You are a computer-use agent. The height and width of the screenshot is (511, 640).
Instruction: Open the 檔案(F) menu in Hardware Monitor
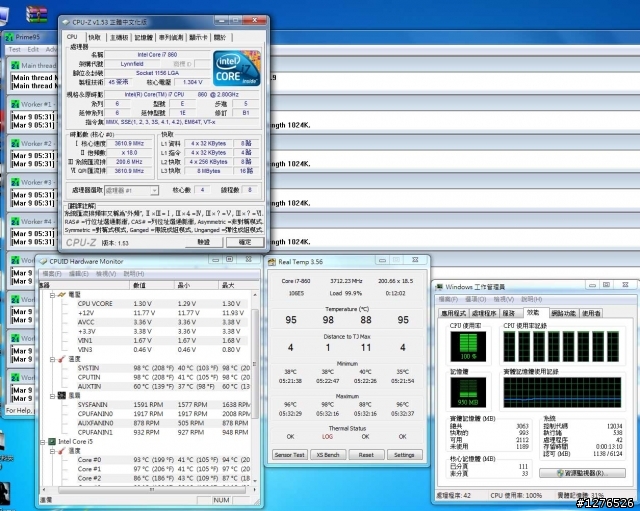click(52, 273)
